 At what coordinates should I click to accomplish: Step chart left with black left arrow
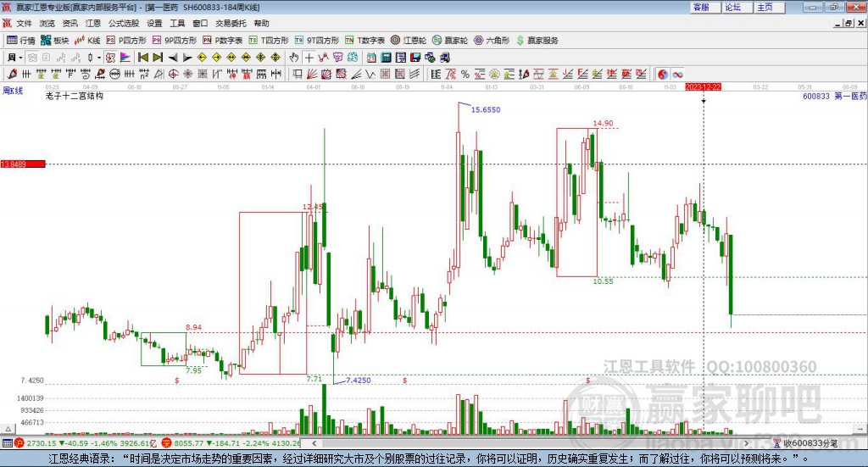pos(173,58)
